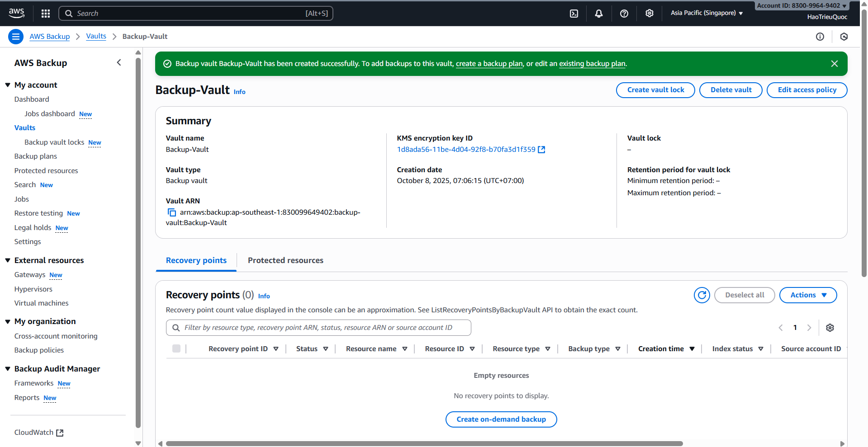868x447 pixels.
Task: Open the Account ID menu
Action: [801, 5]
